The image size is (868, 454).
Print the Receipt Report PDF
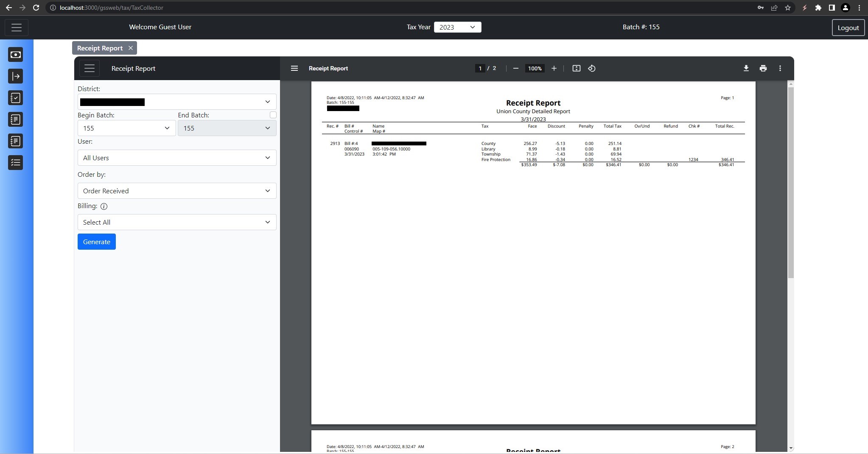pyautogui.click(x=763, y=68)
